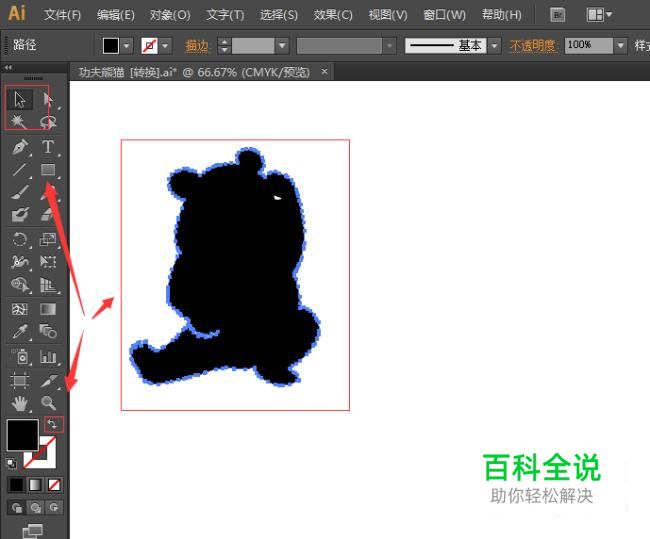The height and width of the screenshot is (539, 650).
Task: Open the 帮助(H) menu
Action: tap(502, 15)
